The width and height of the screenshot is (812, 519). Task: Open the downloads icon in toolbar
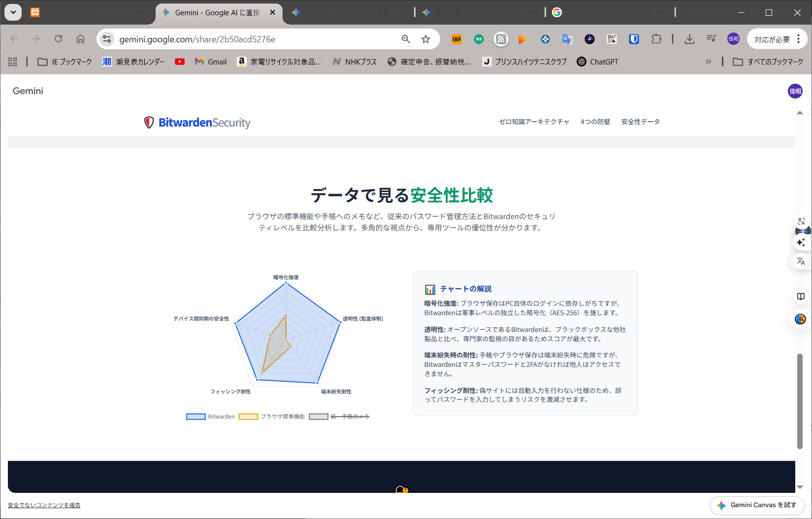(689, 39)
